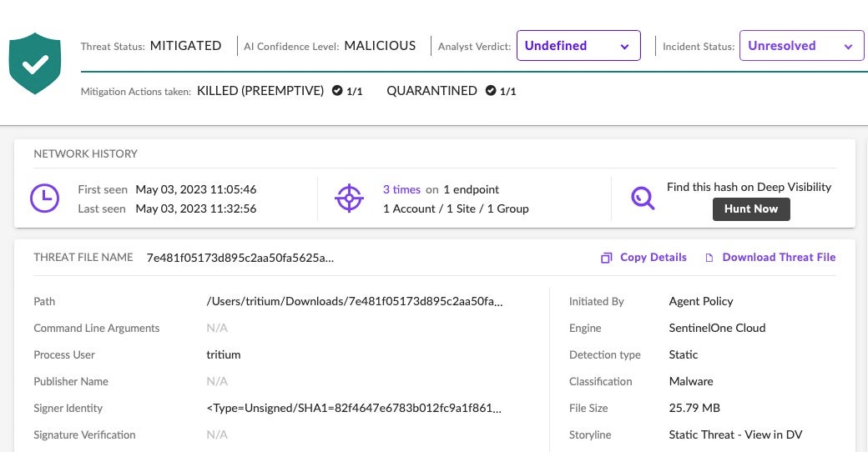
Task: Open the Incident Status dropdown
Action: [x=800, y=46]
